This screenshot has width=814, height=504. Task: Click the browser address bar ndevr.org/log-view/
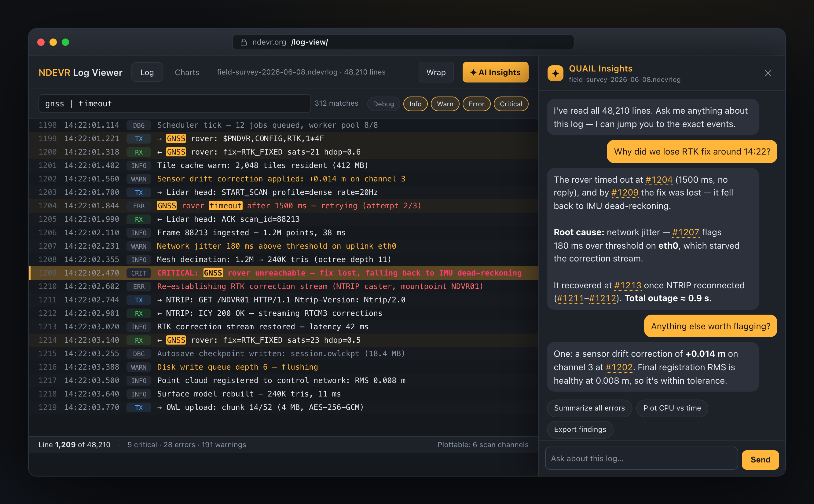tap(403, 42)
